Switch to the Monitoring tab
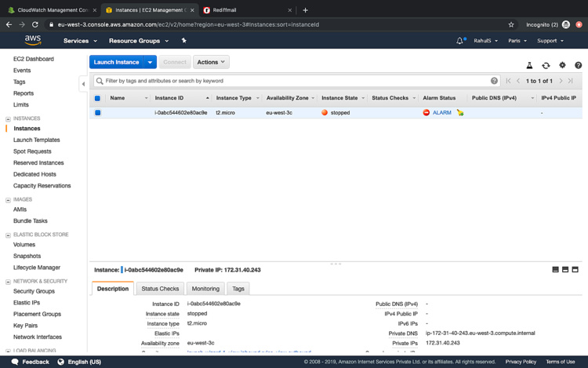This screenshot has width=588, height=368. point(205,289)
